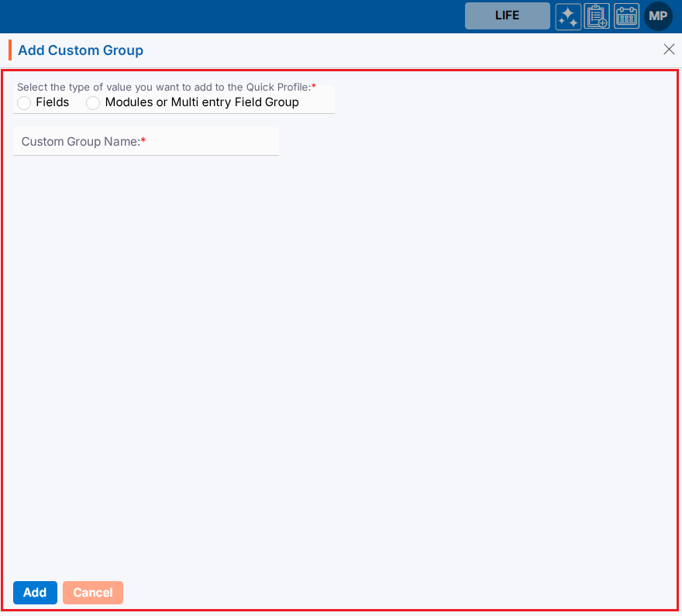Click the red asterisk after Quick Profile

coord(314,88)
